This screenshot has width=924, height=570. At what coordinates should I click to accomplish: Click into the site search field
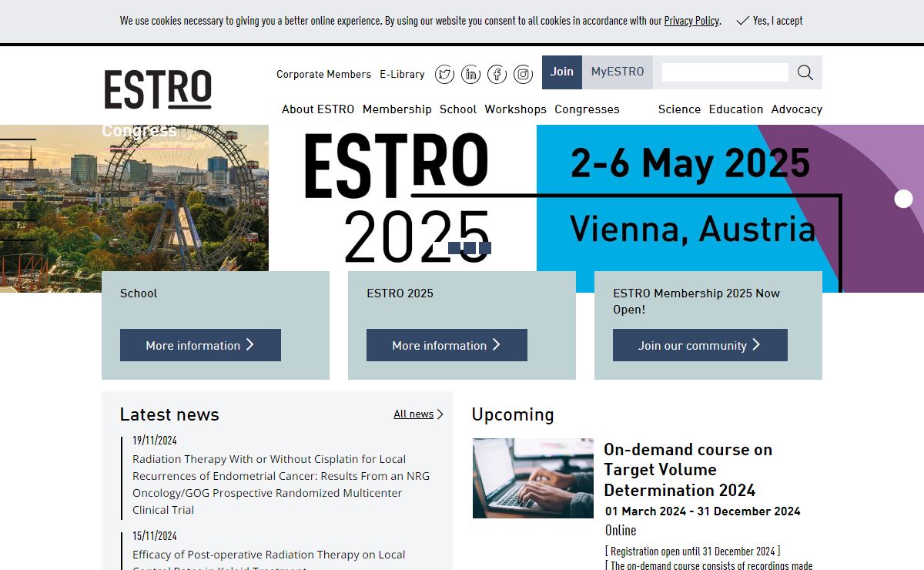click(725, 72)
